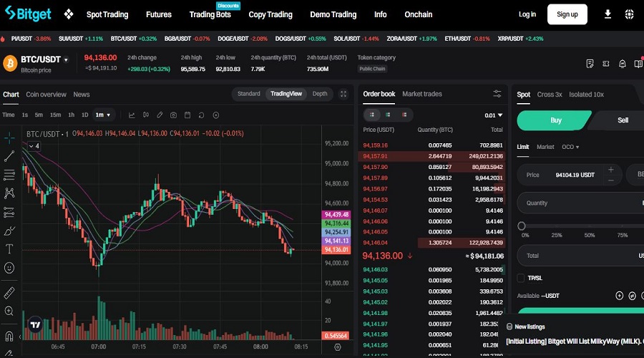Show bids only order book view
Viewport: 644px width, 358px height.
(388, 115)
